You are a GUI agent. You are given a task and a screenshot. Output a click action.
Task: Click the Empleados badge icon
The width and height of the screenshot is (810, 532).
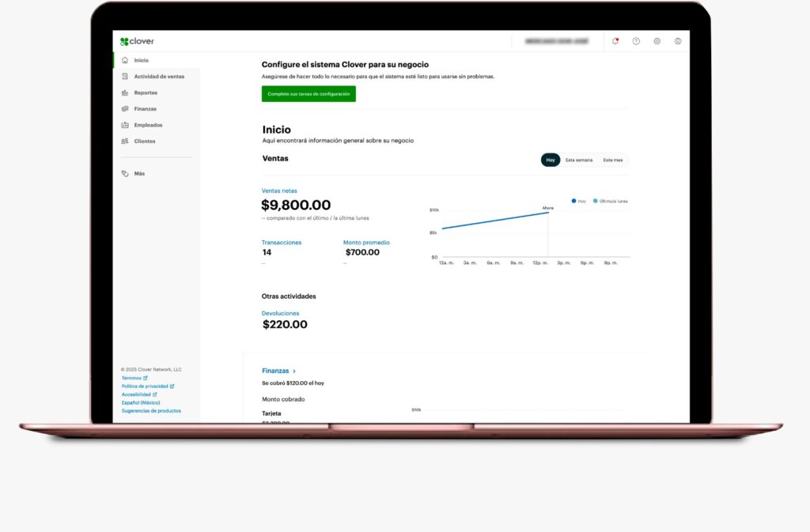tap(125, 125)
